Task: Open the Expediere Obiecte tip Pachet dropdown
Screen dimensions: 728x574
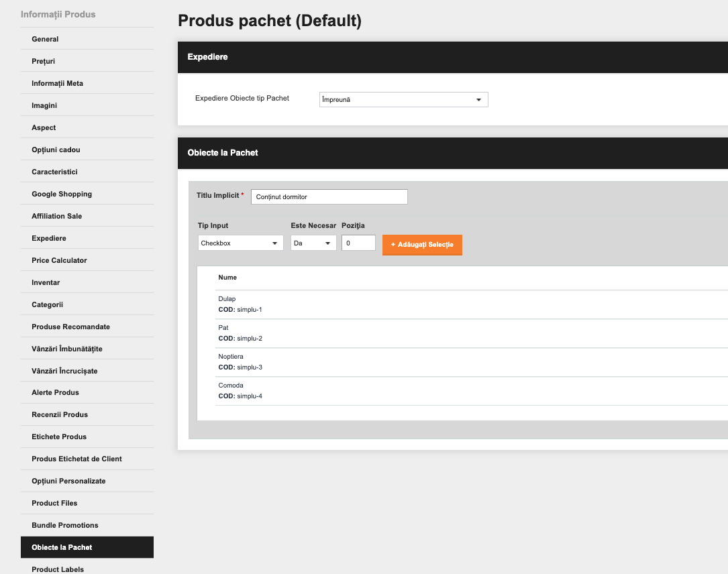Action: pos(403,100)
